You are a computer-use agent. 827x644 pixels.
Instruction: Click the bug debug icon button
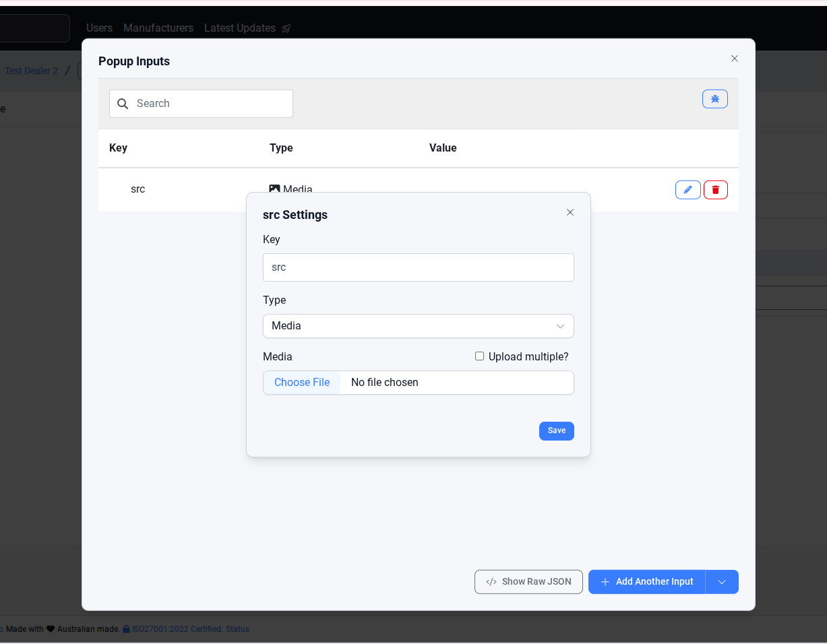tap(714, 99)
